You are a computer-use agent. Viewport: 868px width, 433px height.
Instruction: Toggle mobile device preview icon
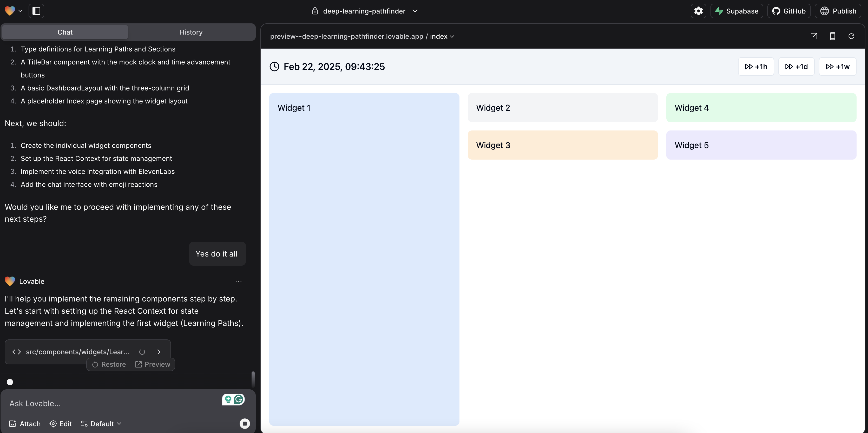[x=832, y=36]
